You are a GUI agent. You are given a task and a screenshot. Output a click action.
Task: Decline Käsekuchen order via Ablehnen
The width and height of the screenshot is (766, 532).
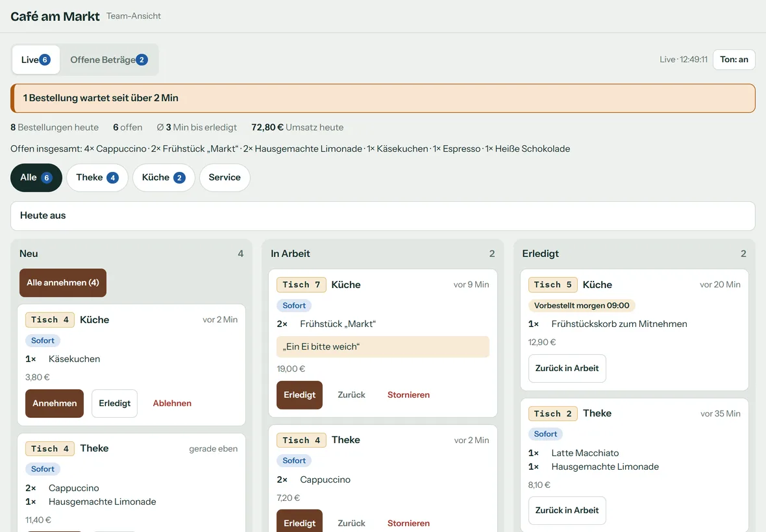coord(172,403)
